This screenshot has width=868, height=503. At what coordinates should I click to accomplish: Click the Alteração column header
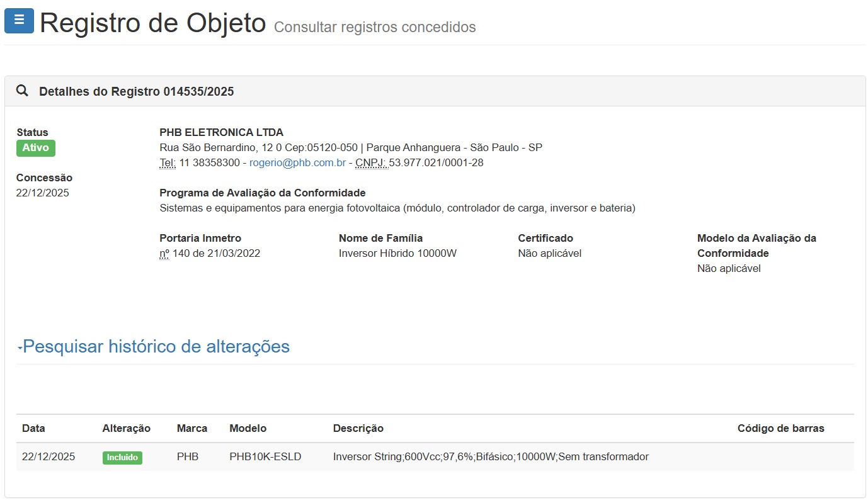click(x=126, y=429)
